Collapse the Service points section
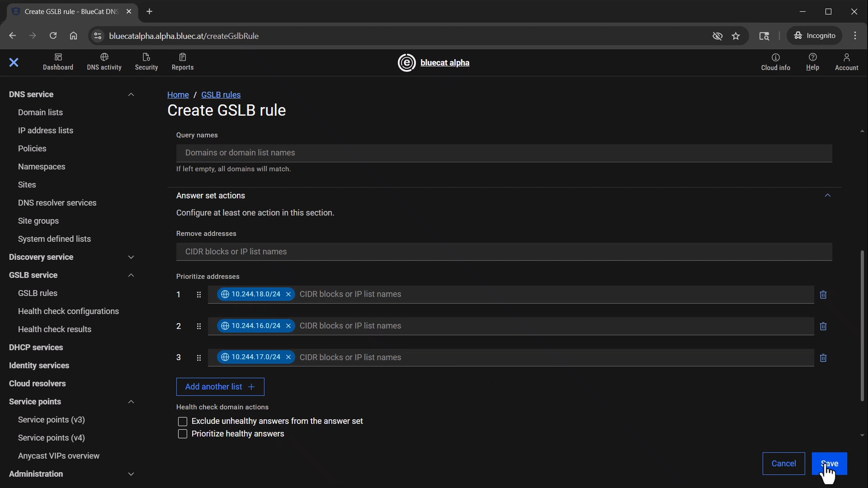868x488 pixels. [131, 402]
